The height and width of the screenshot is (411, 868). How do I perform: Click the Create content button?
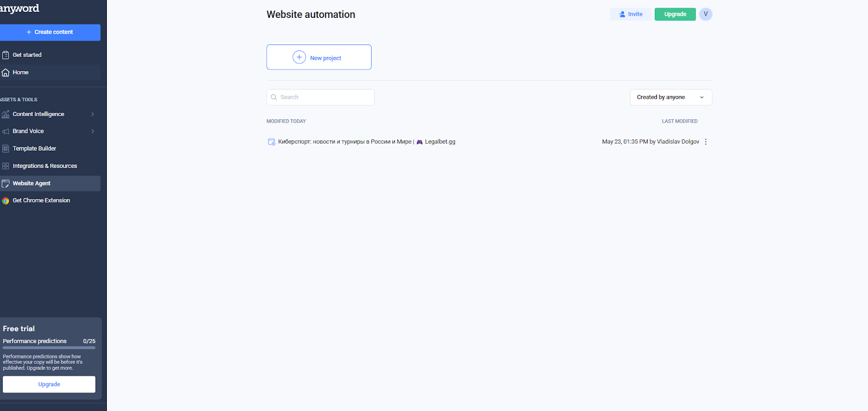(x=50, y=32)
